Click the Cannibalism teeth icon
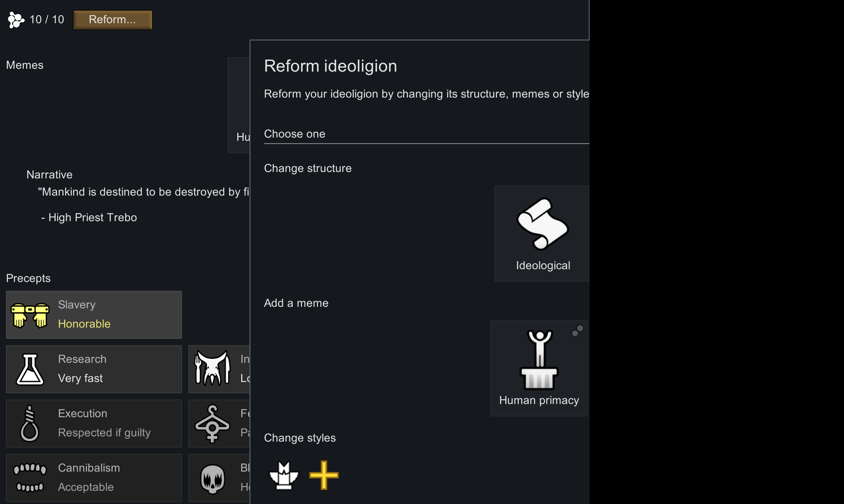 pyautogui.click(x=30, y=478)
